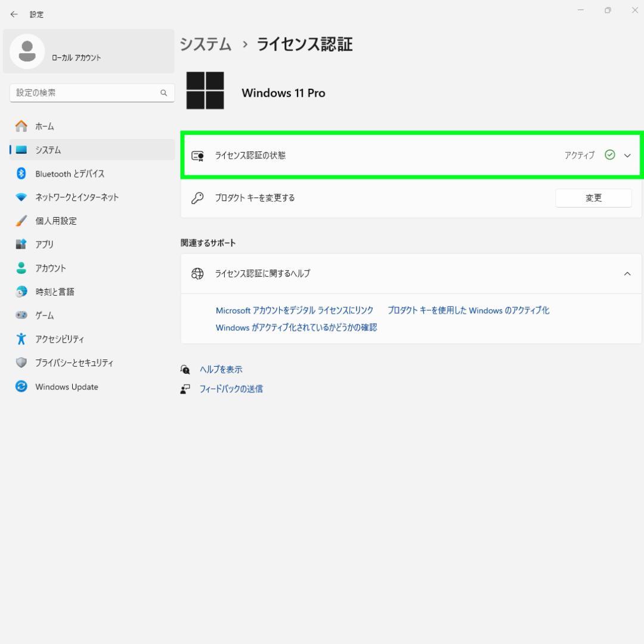Click the ライセンス認証に関するヘルプ label

pyautogui.click(x=262, y=274)
